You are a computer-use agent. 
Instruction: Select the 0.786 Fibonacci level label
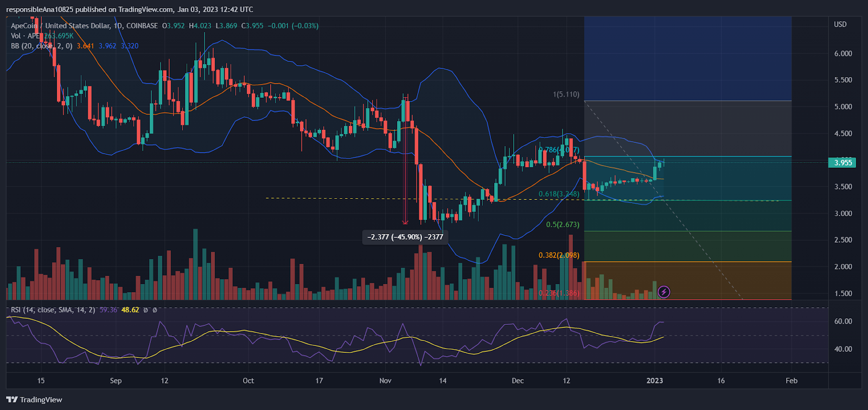[x=559, y=150]
